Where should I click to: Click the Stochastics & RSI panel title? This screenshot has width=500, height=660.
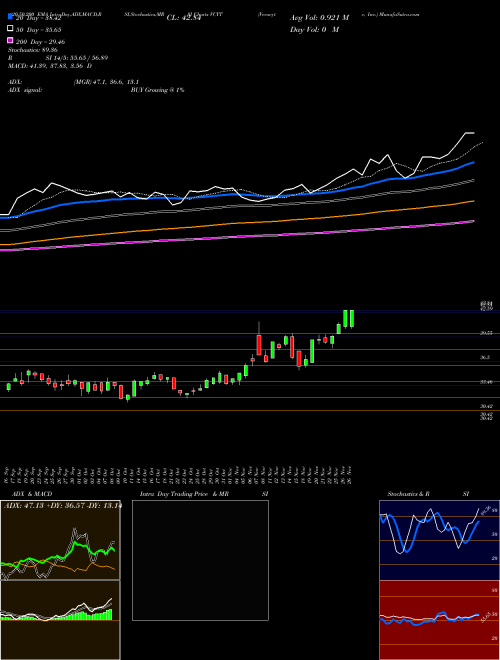pos(428,494)
